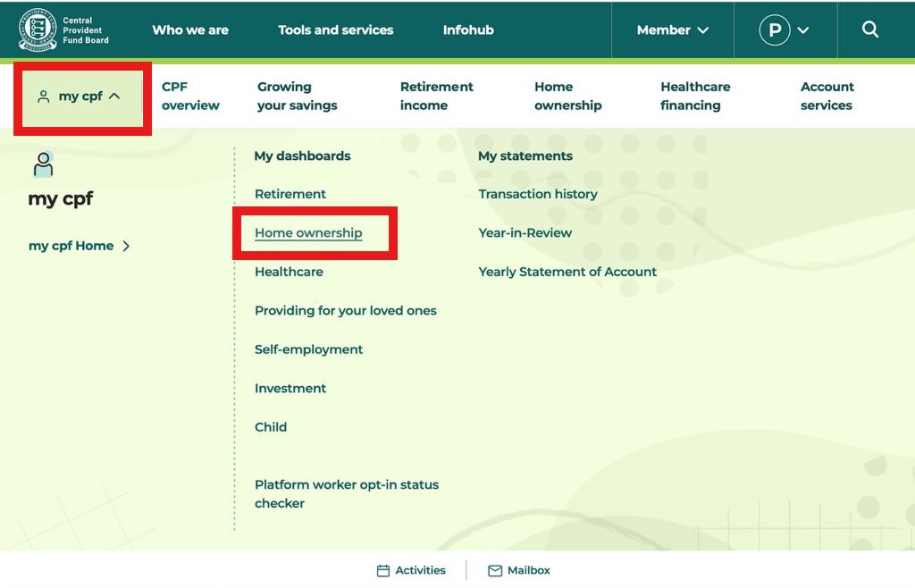This screenshot has width=915, height=588.
Task: Click the Activities calendar icon
Action: [x=382, y=570]
